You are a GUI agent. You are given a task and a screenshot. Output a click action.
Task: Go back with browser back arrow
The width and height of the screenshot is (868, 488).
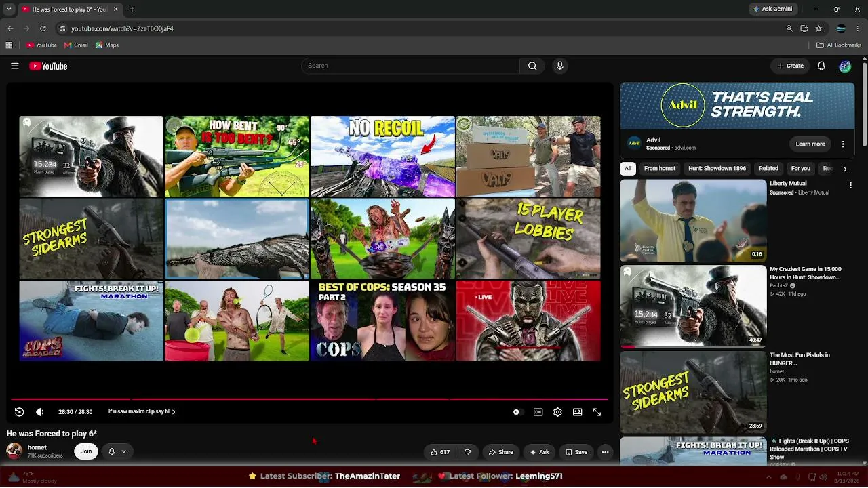[x=10, y=28]
